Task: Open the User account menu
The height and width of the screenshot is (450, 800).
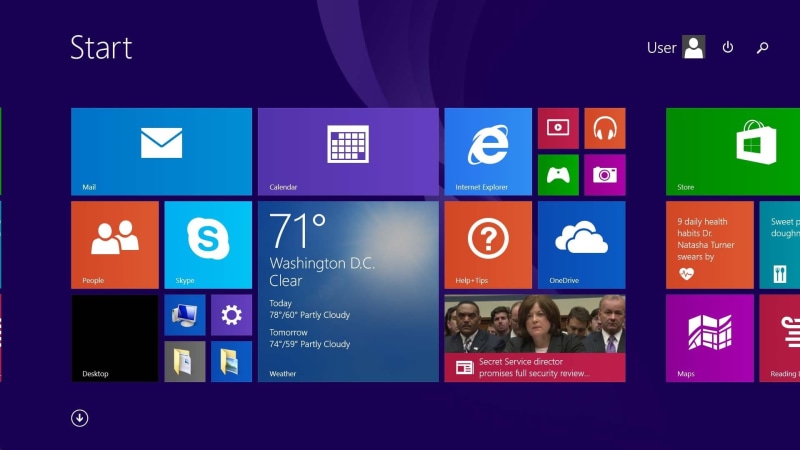Action: click(x=676, y=47)
